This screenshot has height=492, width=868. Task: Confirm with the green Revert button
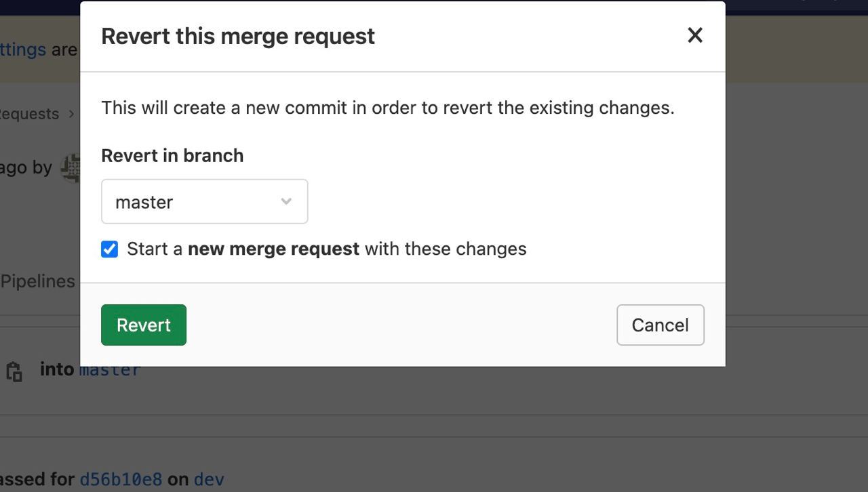[144, 325]
